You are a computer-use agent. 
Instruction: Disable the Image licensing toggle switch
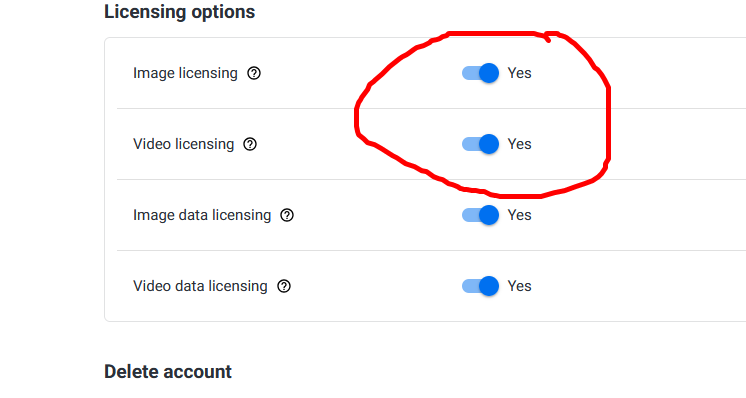[480, 73]
